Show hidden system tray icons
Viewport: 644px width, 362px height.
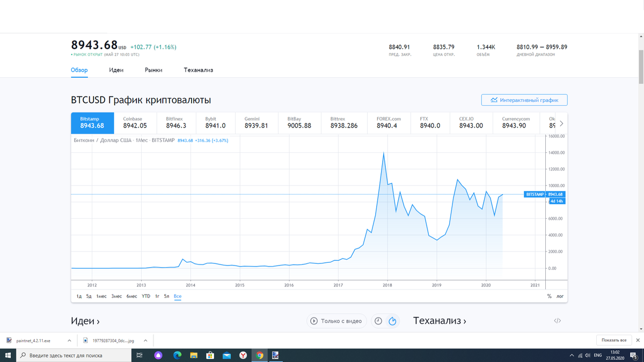tap(572, 355)
